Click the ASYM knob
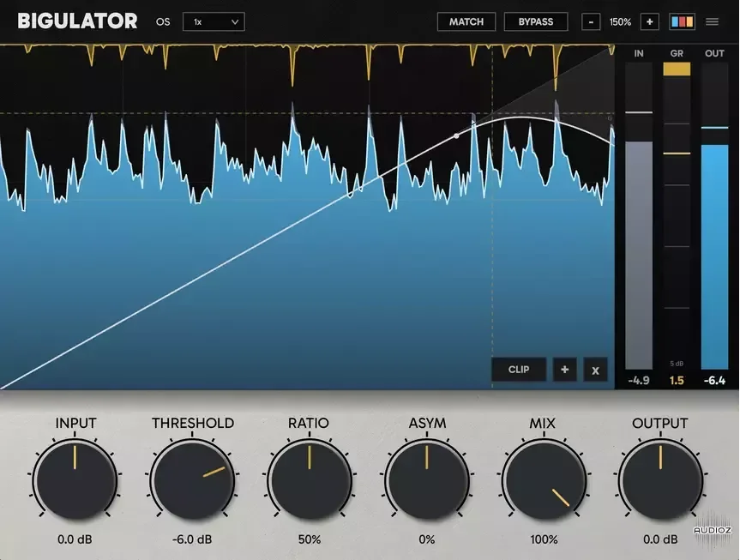 [427, 481]
